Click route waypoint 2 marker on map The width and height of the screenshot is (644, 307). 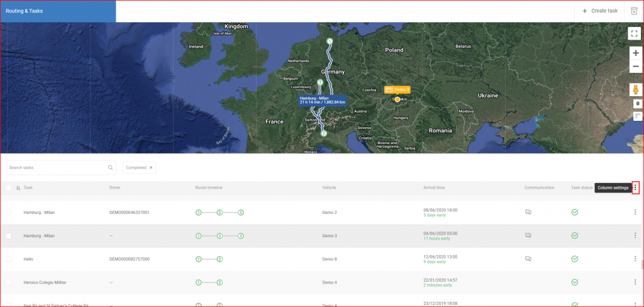coord(323,133)
